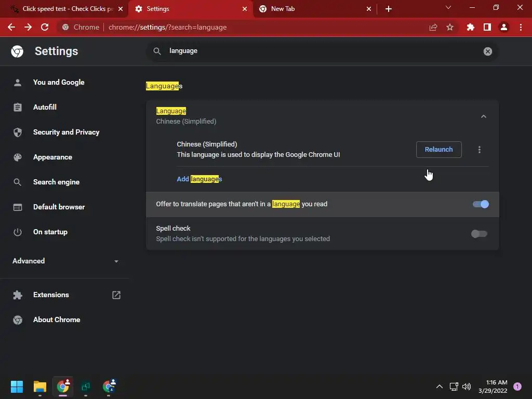
Task: Close the Click speed test tab
Action: click(x=121, y=9)
